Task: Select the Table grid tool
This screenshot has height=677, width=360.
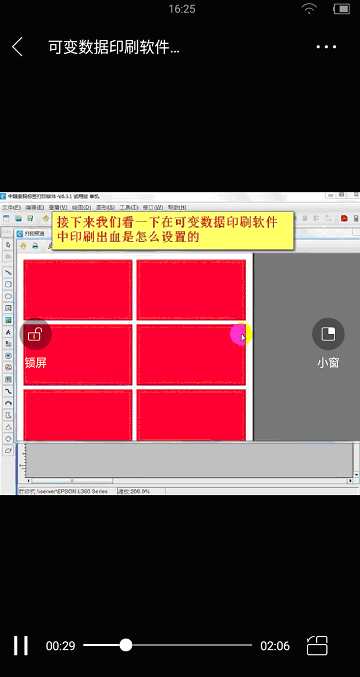Action: point(8,379)
